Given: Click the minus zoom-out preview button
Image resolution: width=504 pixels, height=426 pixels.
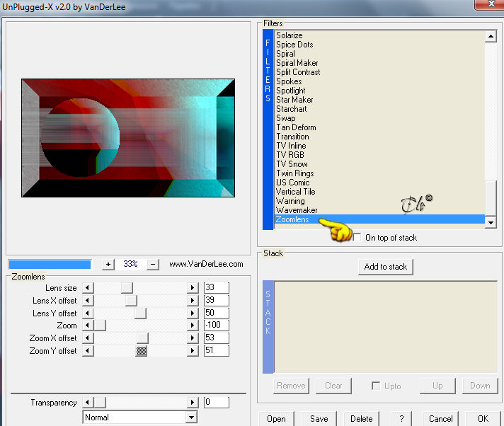Looking at the screenshot, I should 153,265.
